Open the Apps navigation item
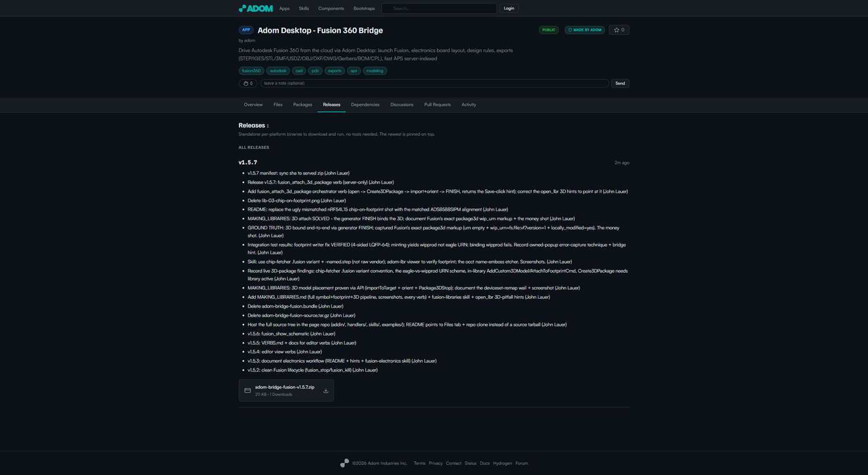Viewport: 868px width, 475px height. coord(284,8)
